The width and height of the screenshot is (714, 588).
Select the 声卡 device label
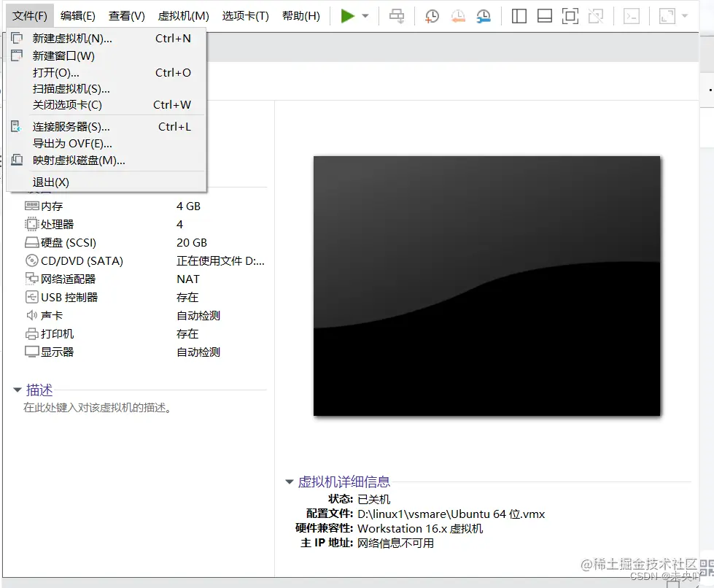[x=52, y=316]
